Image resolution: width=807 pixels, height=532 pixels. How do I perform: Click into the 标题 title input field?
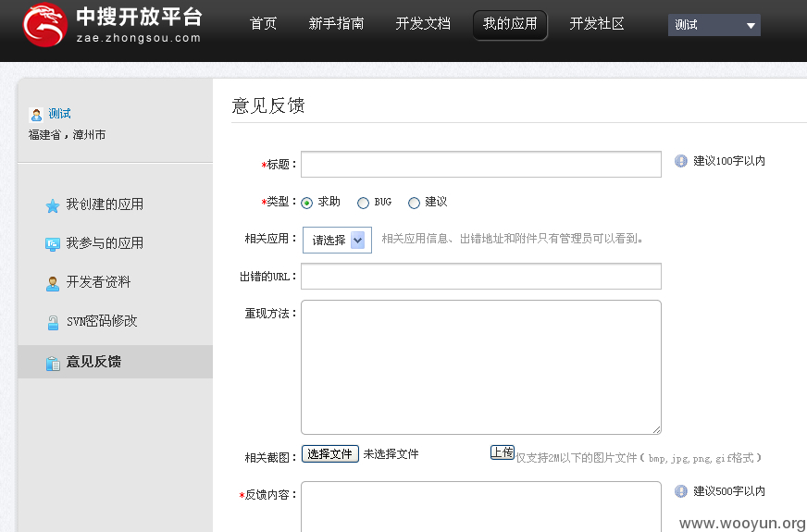pyautogui.click(x=481, y=164)
